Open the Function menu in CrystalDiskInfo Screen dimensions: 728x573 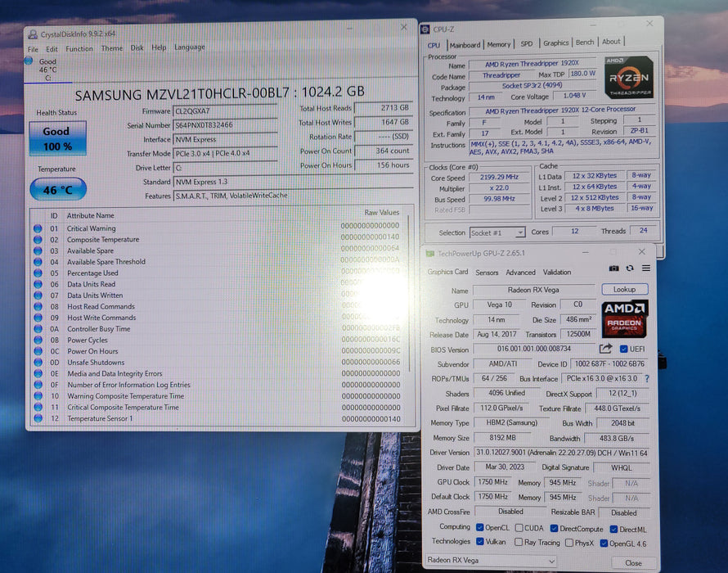pyautogui.click(x=79, y=49)
